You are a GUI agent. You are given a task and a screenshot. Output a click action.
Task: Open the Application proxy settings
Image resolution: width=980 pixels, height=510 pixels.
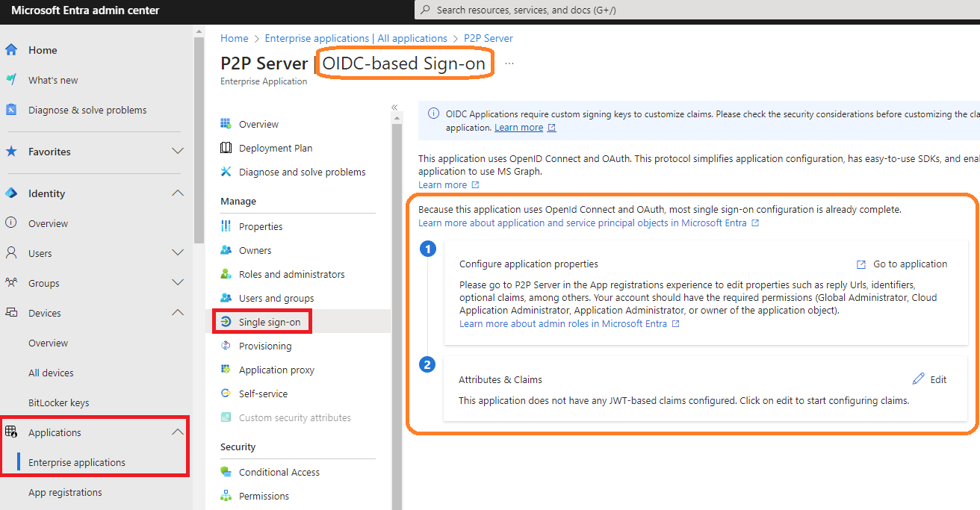tap(274, 369)
